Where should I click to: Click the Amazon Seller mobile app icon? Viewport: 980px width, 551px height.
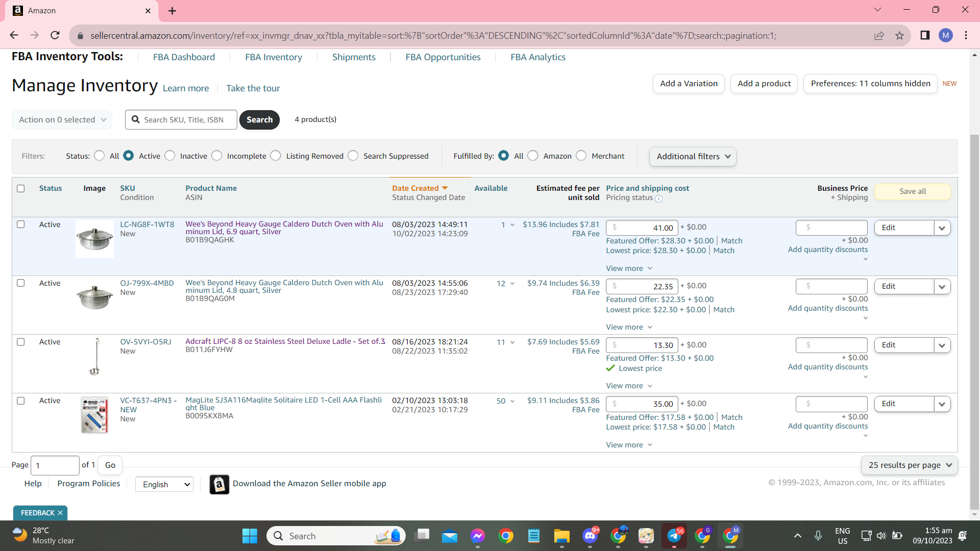pos(219,484)
